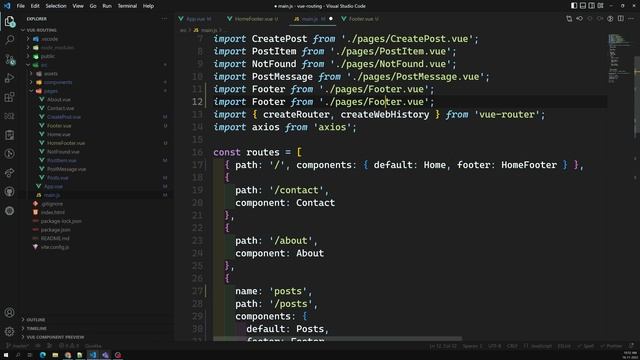Open the editor more actions ellipsis

pyautogui.click(x=631, y=19)
